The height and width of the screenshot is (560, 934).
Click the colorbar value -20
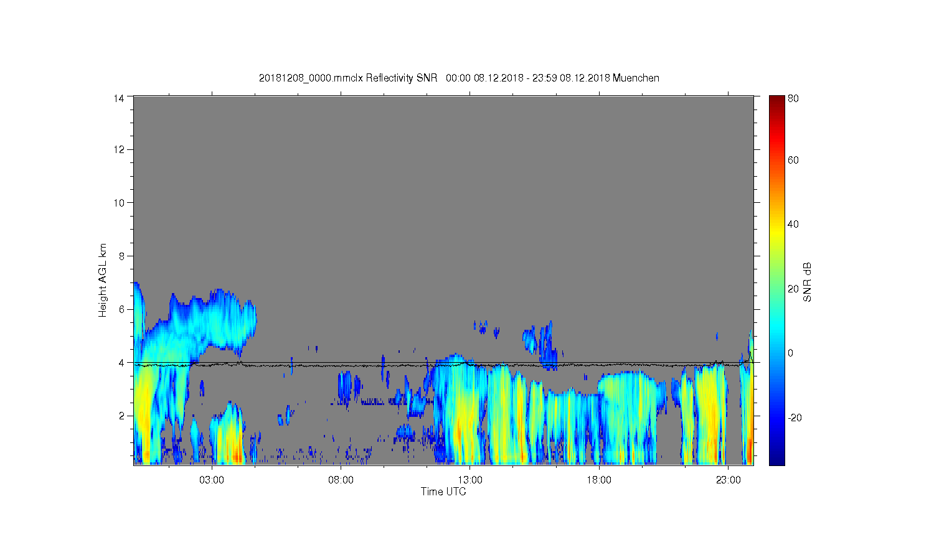[795, 418]
